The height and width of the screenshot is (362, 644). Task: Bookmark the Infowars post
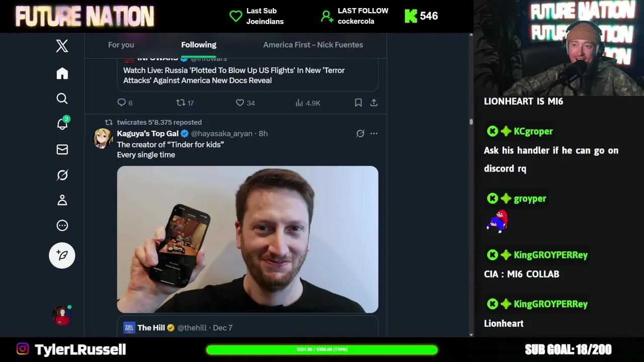(358, 103)
